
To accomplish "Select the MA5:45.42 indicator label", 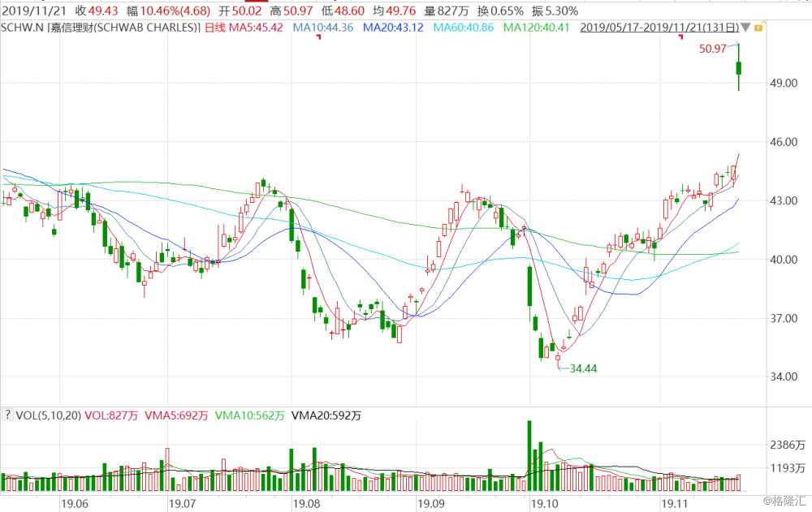I will tap(256, 28).
